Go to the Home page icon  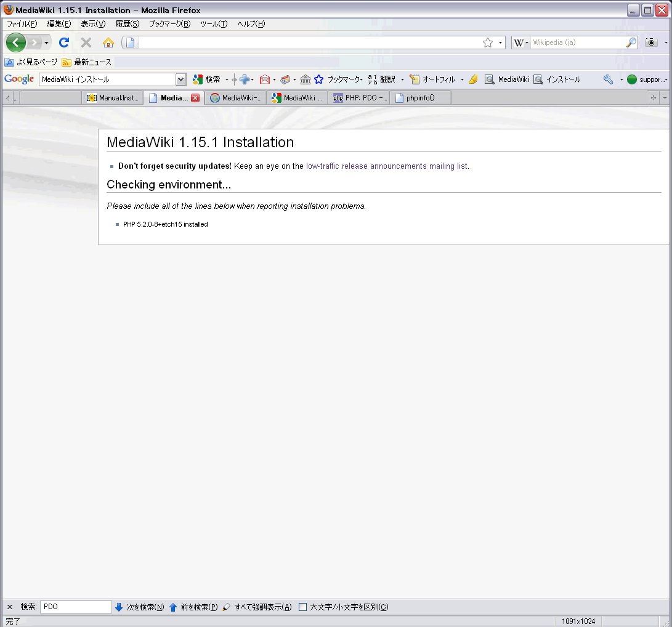tap(108, 42)
